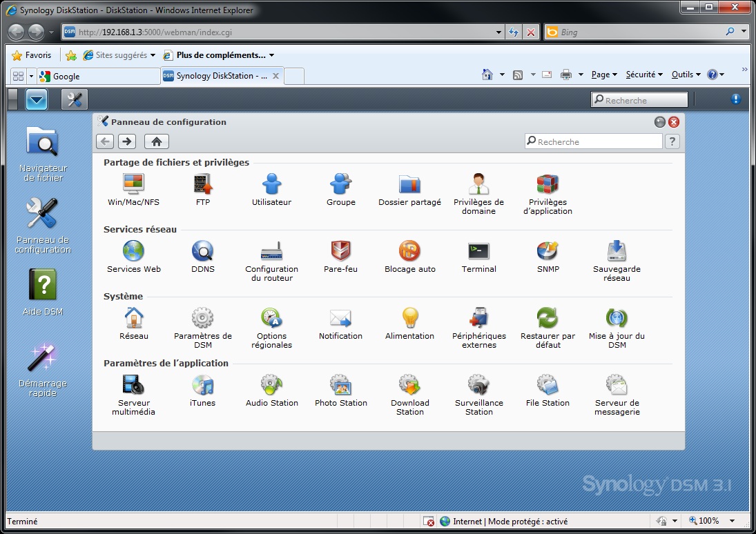The height and width of the screenshot is (534, 756).
Task: Open the Sauvegarde réseau icon
Action: point(617,250)
